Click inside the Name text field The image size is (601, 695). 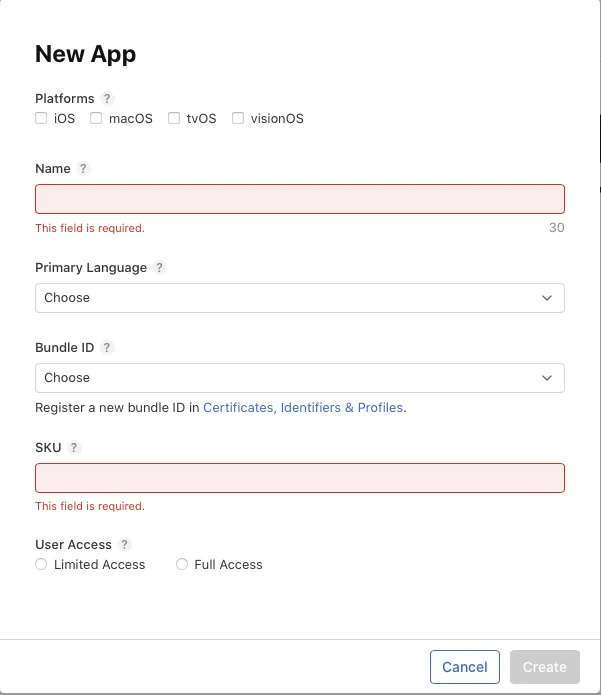[x=299, y=199]
